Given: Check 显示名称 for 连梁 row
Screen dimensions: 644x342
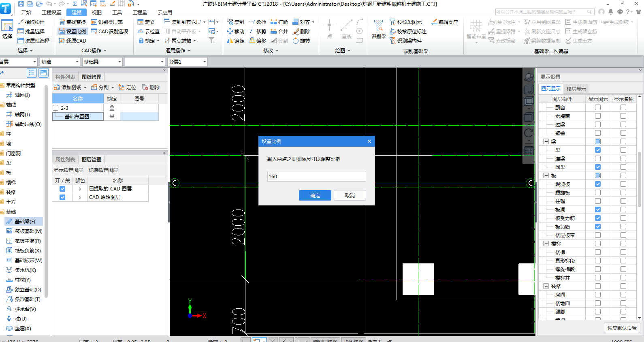Looking at the screenshot, I should pyautogui.click(x=623, y=158).
